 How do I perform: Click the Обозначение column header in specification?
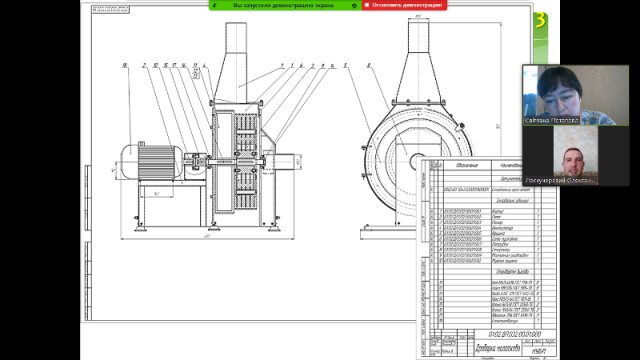click(x=467, y=165)
